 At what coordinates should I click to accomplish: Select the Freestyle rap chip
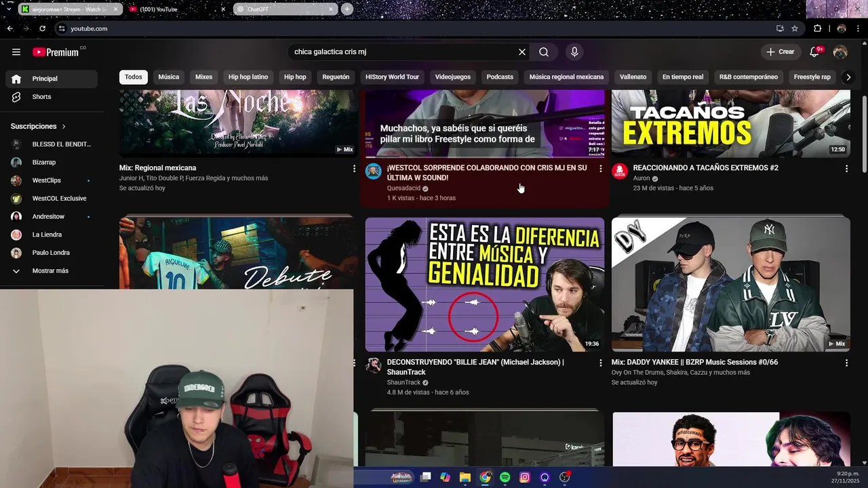(x=812, y=77)
